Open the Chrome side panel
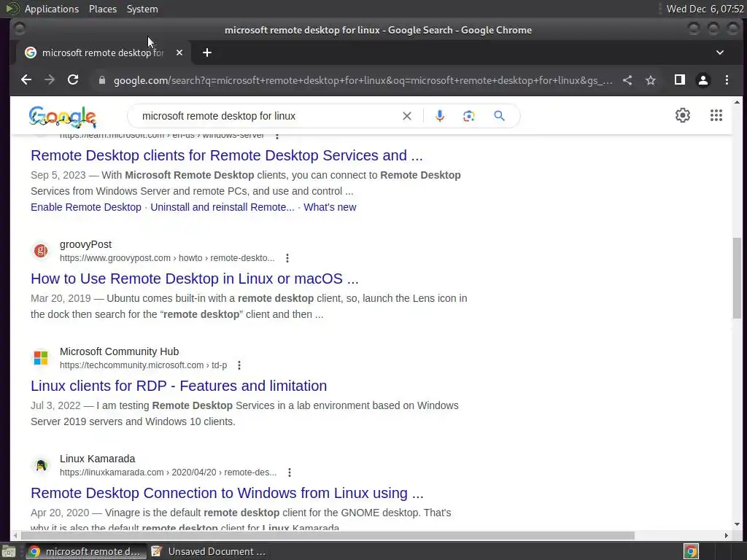Screen dimensions: 747x560 click(680, 80)
